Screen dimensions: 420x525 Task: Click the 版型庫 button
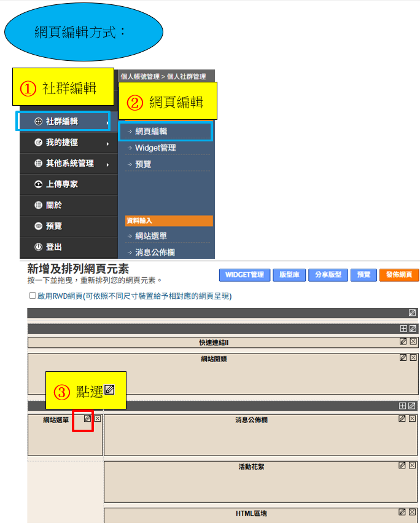(289, 275)
